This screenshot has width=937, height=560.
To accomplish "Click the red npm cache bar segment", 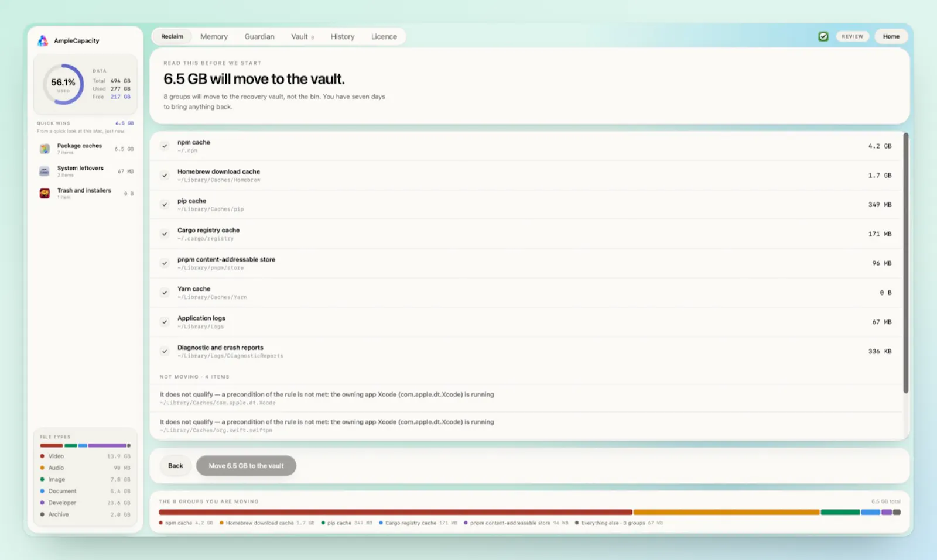I will (395, 512).
